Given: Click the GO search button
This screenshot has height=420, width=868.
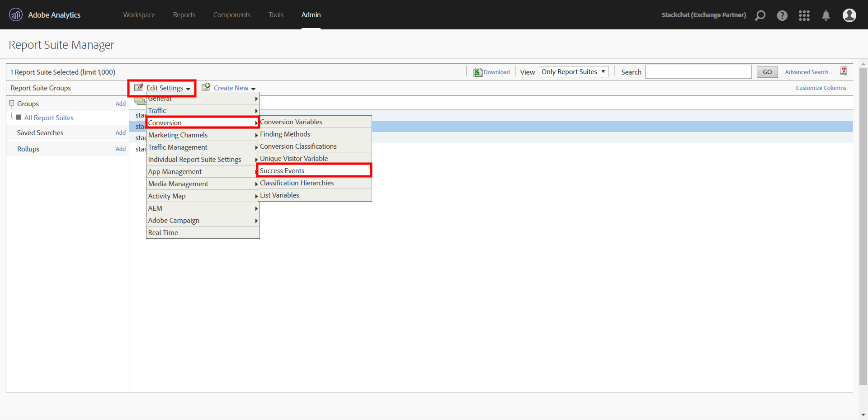Looking at the screenshot, I should click(x=767, y=72).
